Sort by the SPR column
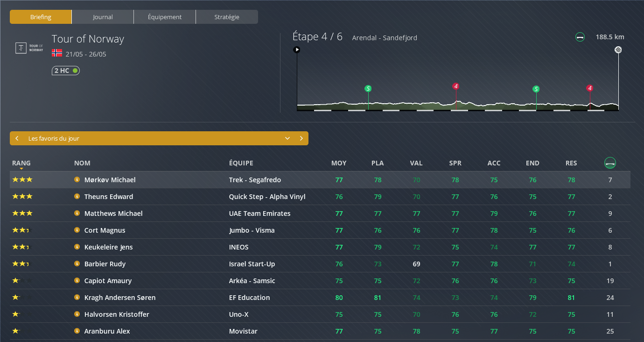 tap(455, 163)
